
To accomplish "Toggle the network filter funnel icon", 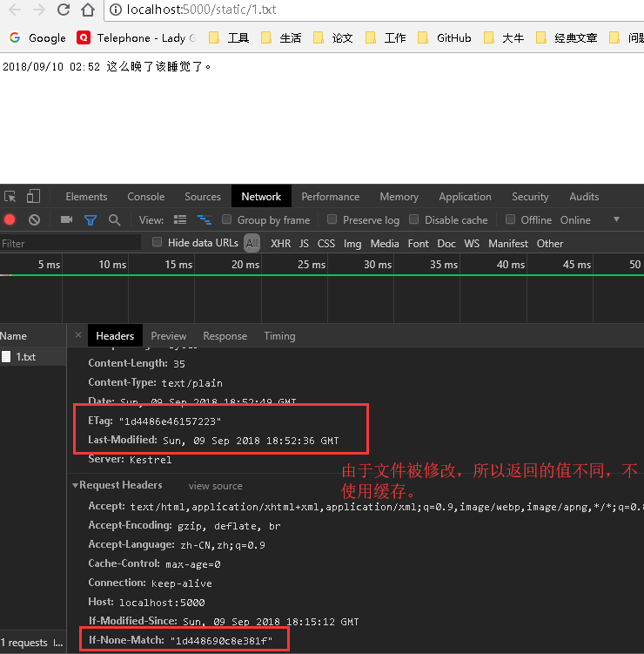I will coord(90,220).
